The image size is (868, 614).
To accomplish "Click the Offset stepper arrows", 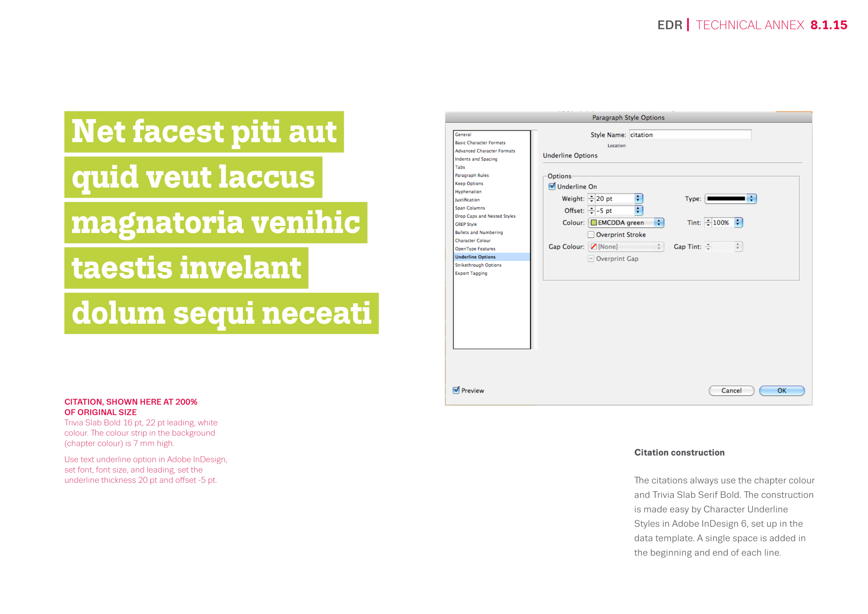I will click(591, 211).
